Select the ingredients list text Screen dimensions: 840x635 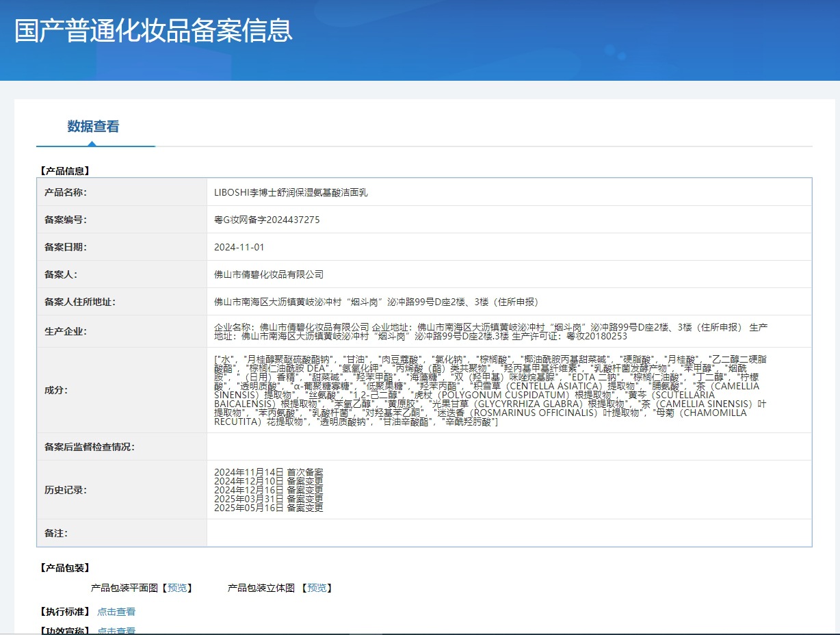[490, 391]
